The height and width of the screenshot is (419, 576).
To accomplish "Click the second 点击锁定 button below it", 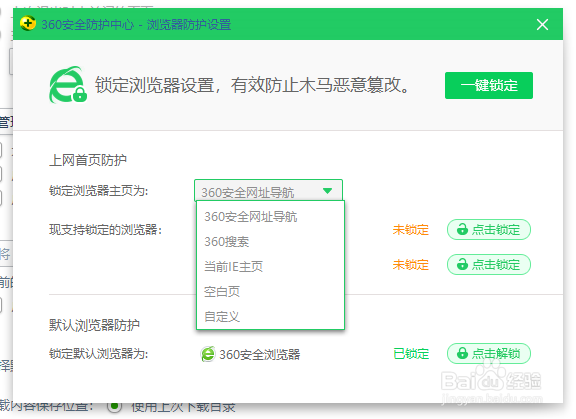I will 489,264.
